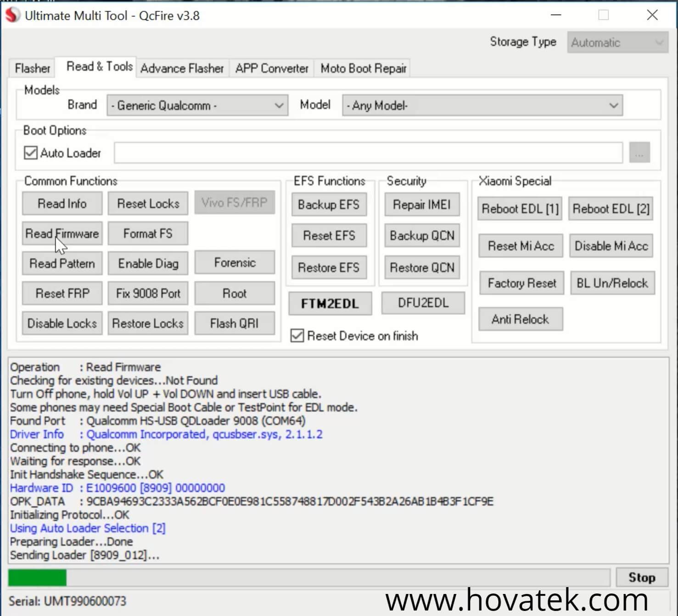Viewport: 678px width, 616px height.
Task: Open the Brand dropdown
Action: click(197, 106)
